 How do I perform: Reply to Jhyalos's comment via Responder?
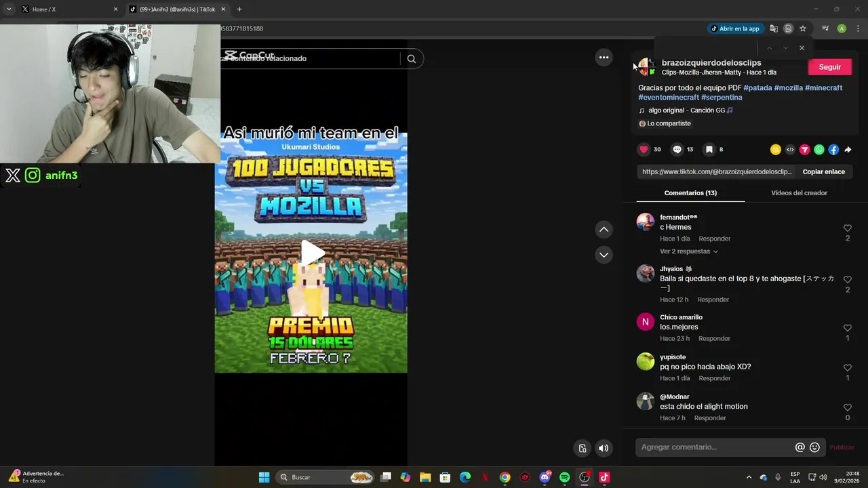713,300
